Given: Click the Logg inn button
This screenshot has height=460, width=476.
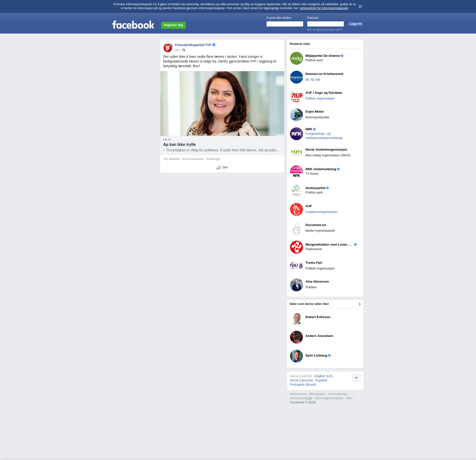Looking at the screenshot, I should [x=355, y=24].
